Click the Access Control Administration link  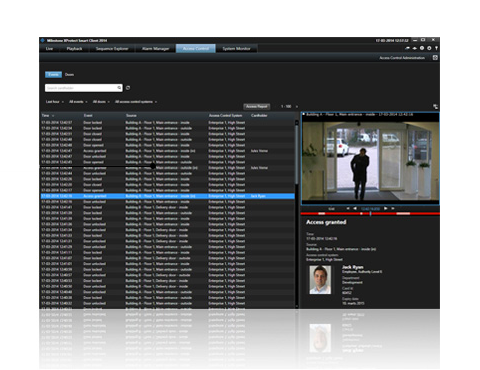(x=402, y=58)
